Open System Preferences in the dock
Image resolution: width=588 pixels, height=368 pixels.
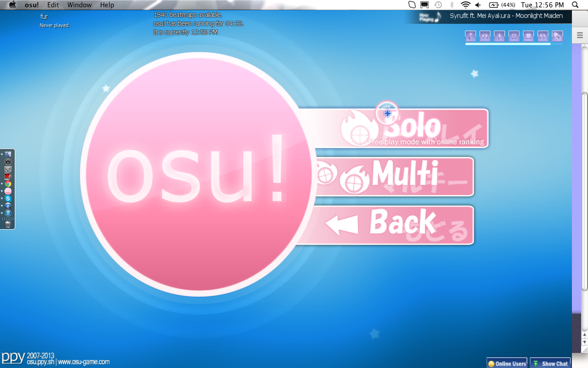click(x=8, y=169)
